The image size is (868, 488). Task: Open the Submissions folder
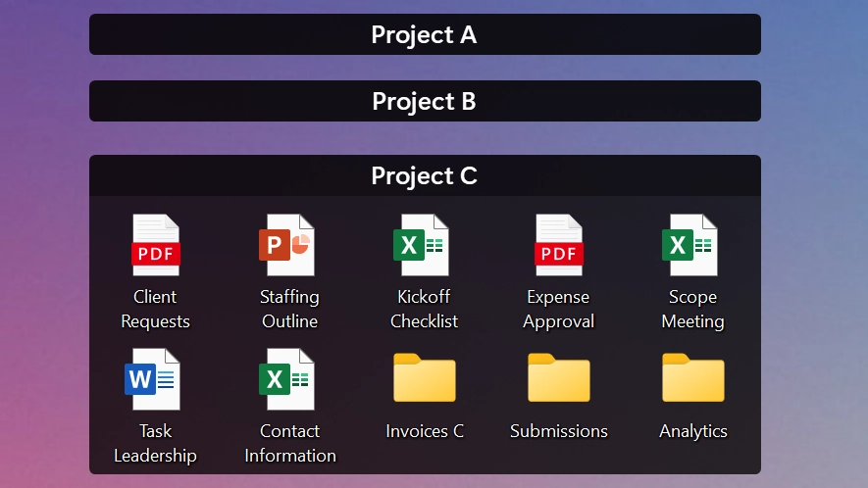coord(559,377)
